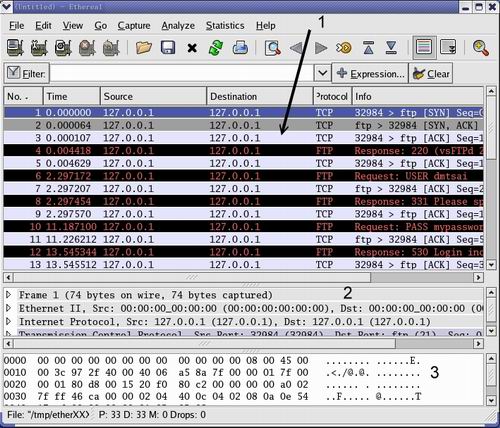Find a packet with the magnifier icon
Screen dimensions: 500x428
[272, 48]
